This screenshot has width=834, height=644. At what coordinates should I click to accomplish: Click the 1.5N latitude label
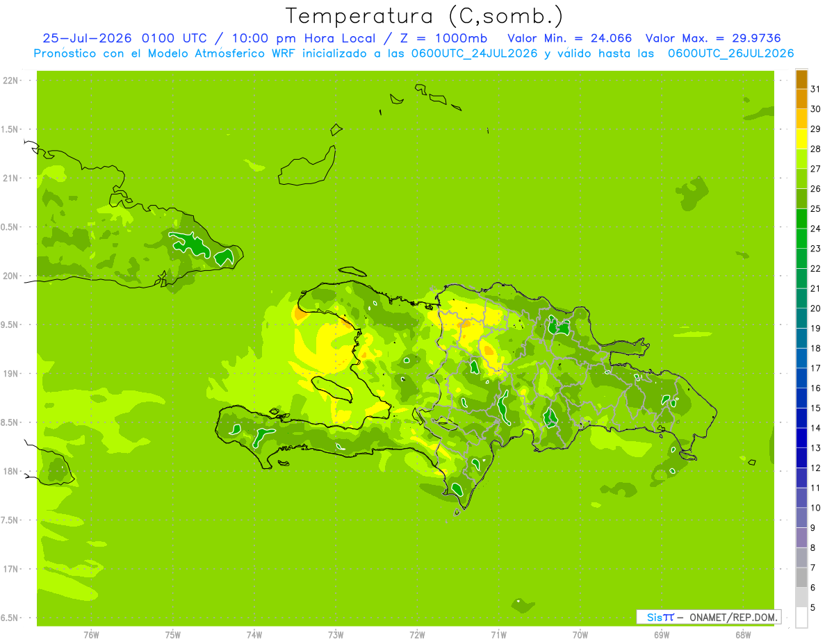pos(10,129)
